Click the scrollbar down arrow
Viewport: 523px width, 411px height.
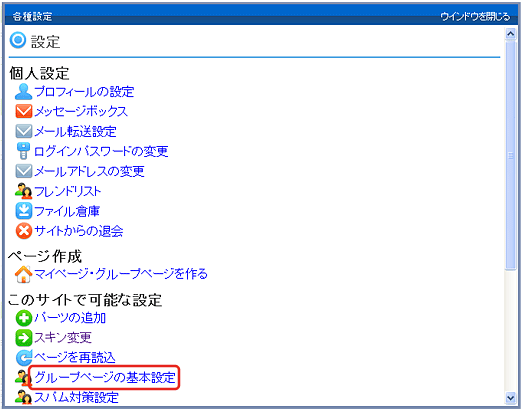511,398
